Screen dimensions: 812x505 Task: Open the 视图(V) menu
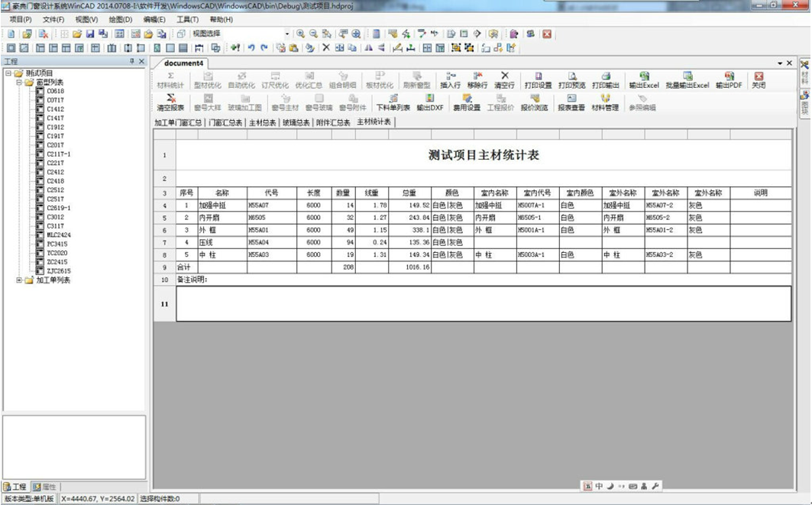[86, 20]
